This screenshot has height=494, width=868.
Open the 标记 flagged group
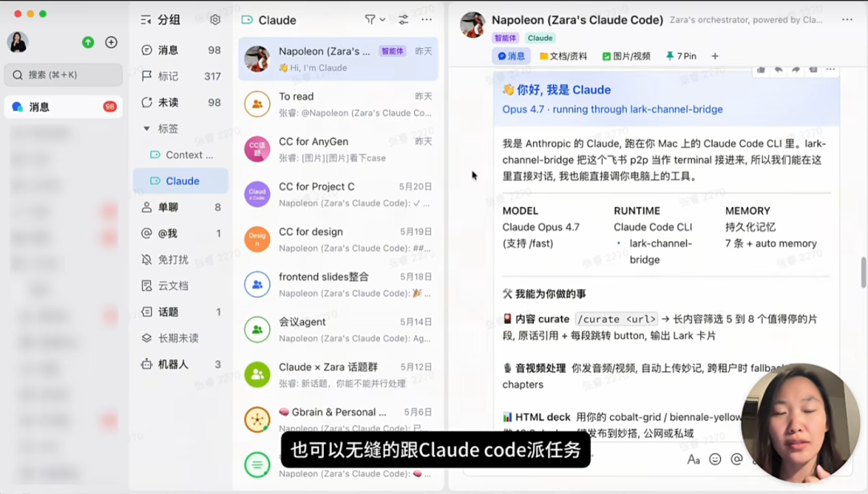pyautogui.click(x=181, y=76)
